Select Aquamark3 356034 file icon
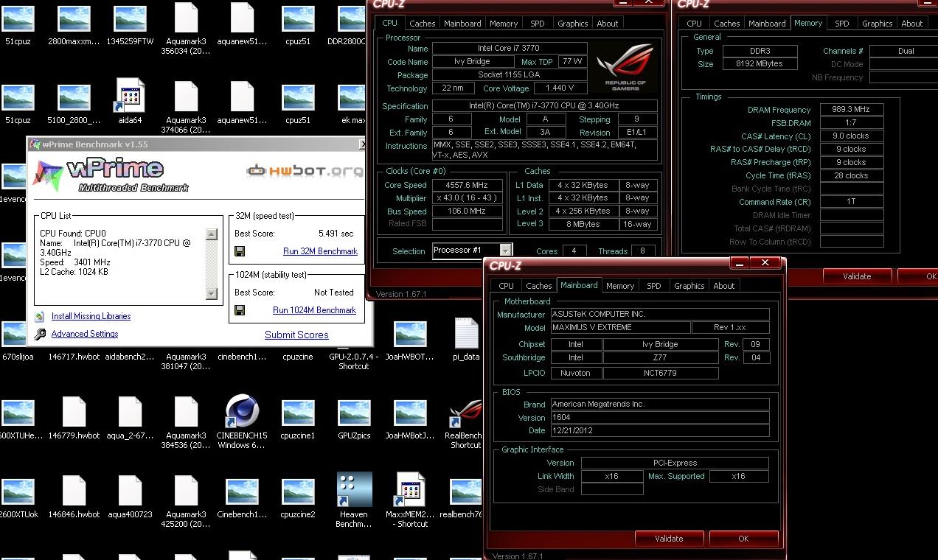The height and width of the screenshot is (560, 938). (186, 18)
